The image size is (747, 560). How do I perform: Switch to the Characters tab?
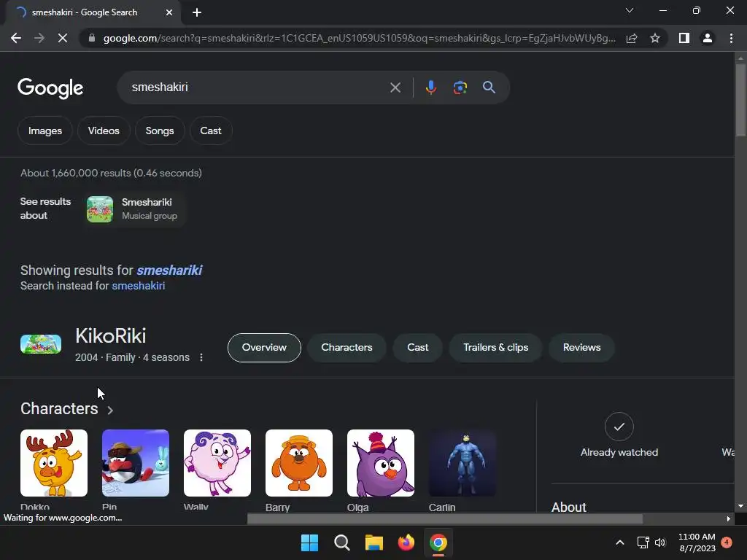pos(347,348)
